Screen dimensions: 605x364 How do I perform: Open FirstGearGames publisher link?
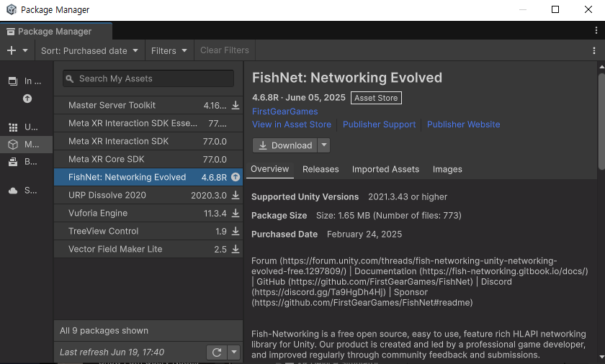284,112
